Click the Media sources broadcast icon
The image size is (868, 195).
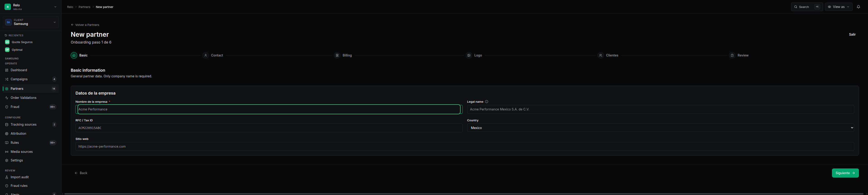pos(6,152)
